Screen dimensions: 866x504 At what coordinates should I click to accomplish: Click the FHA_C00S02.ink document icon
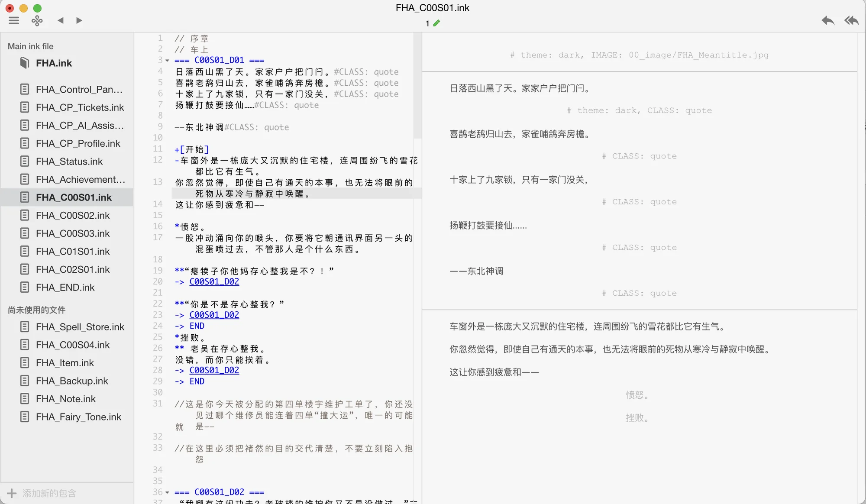25,215
